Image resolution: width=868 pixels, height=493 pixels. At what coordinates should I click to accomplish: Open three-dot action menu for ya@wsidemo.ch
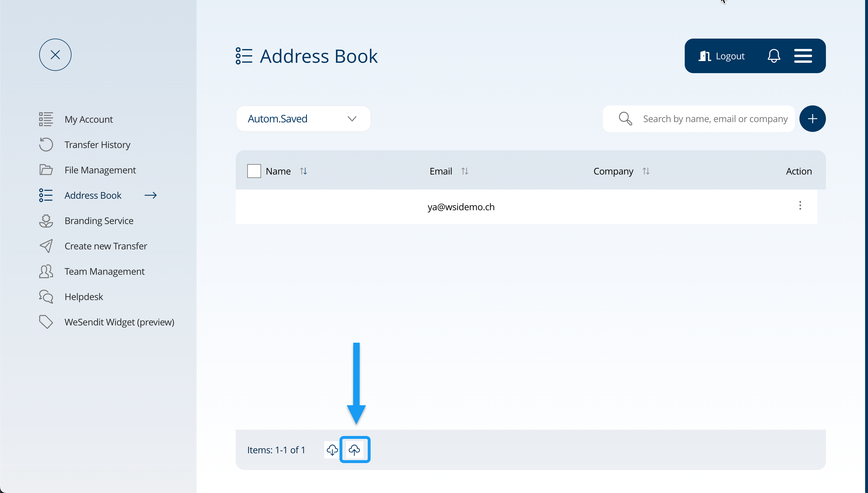pos(800,206)
